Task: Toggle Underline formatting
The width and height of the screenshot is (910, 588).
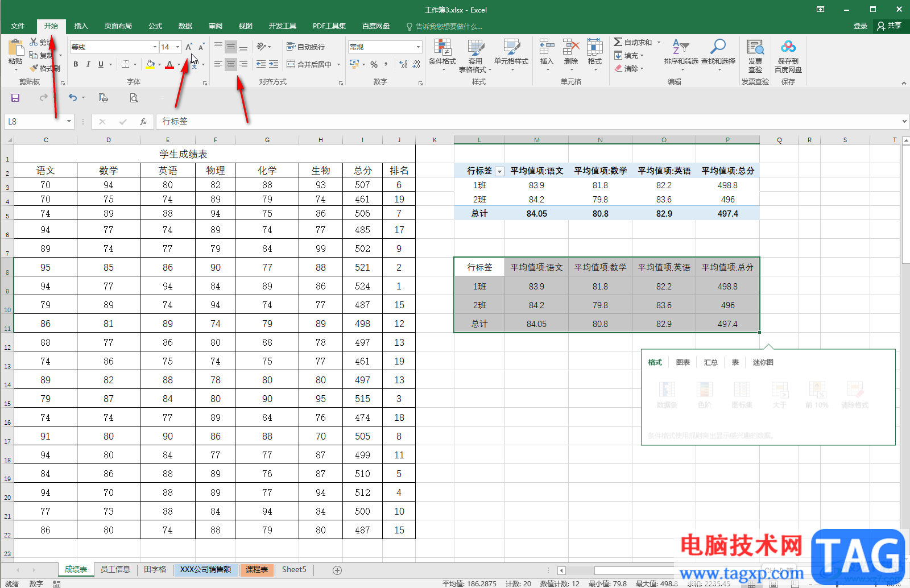Action: [x=101, y=64]
